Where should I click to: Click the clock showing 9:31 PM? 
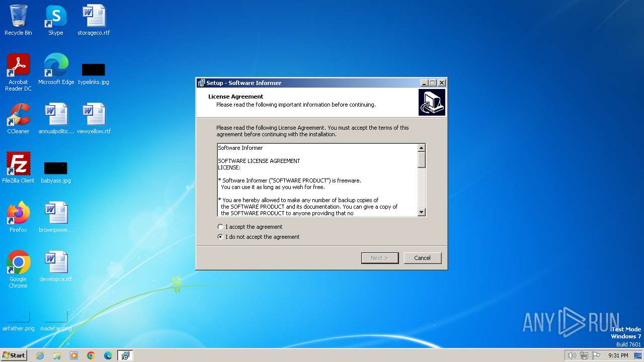point(618,355)
